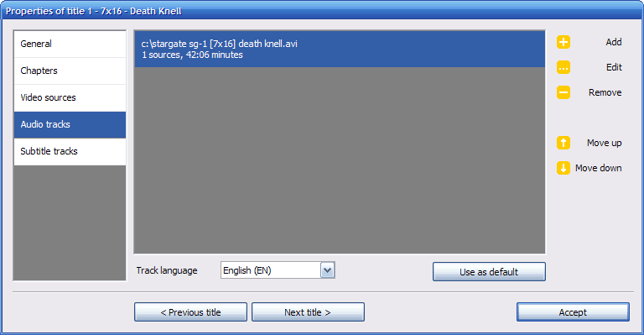Click empty gray area of audio track list
644x335 pixels.
click(340, 160)
